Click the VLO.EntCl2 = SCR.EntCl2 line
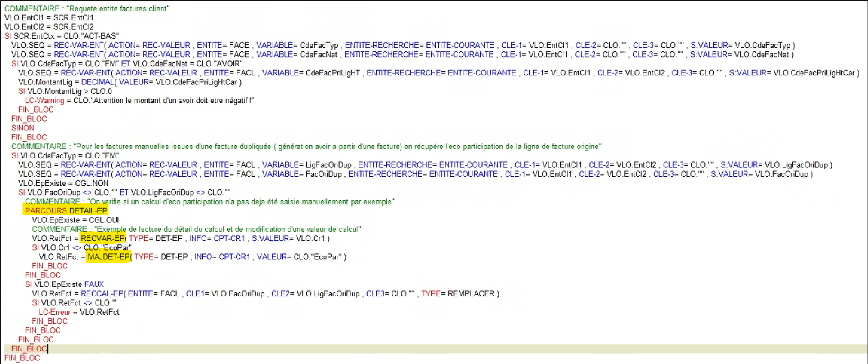The width and height of the screenshot is (868, 364). (49, 27)
